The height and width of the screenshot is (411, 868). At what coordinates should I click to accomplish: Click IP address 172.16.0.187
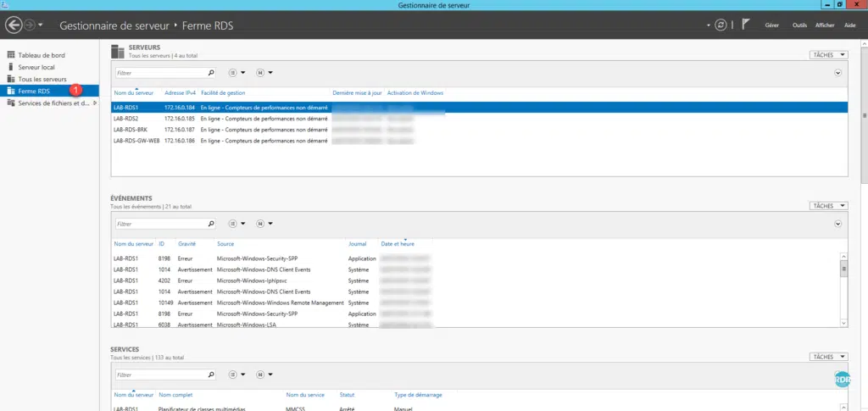(180, 130)
